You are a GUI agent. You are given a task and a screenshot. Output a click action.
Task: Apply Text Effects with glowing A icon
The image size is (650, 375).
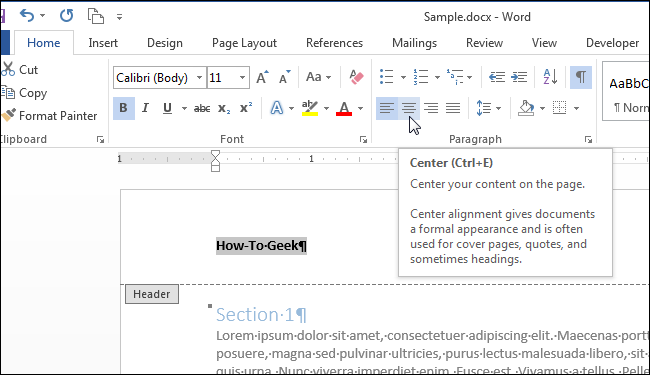(x=276, y=108)
